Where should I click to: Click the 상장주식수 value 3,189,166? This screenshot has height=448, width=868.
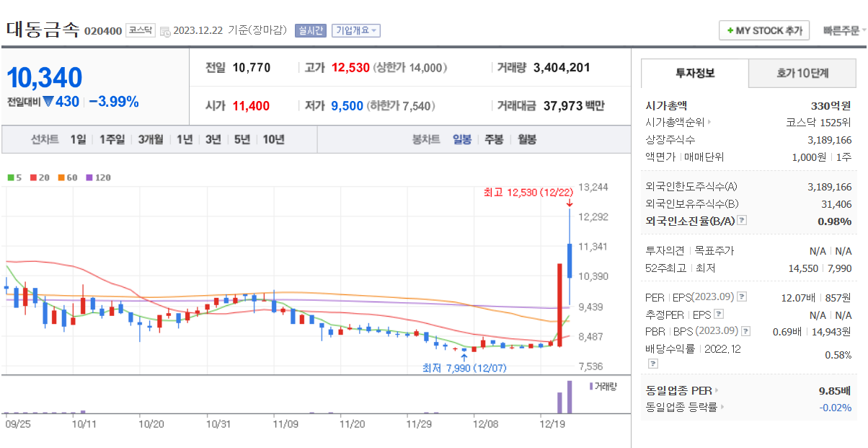point(830,139)
